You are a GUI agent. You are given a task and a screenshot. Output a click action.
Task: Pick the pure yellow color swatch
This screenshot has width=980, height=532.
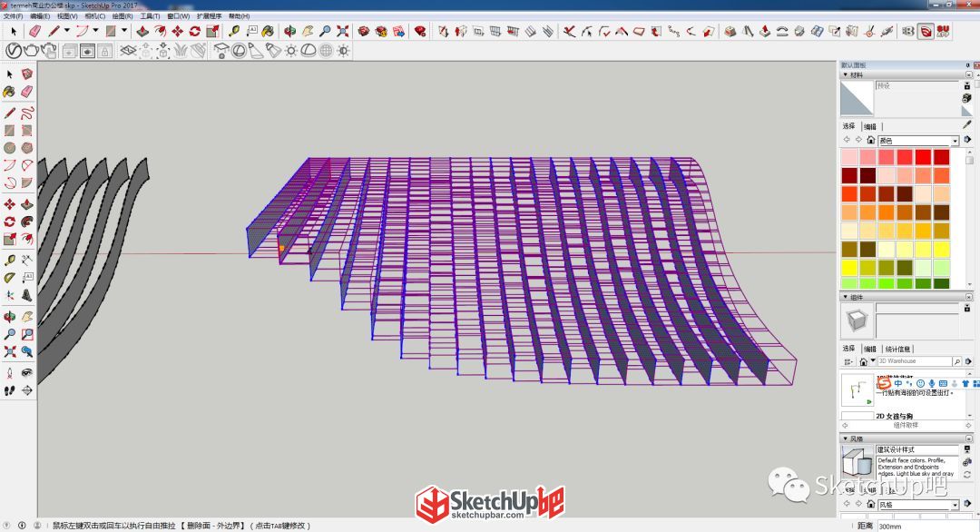click(849, 268)
